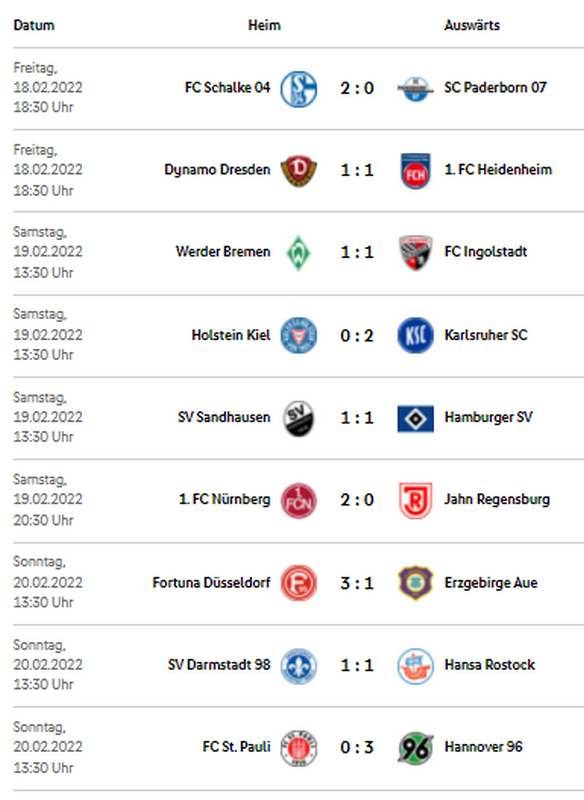The image size is (584, 800).
Task: Click the Hansa Rostock ship logo
Action: [415, 665]
